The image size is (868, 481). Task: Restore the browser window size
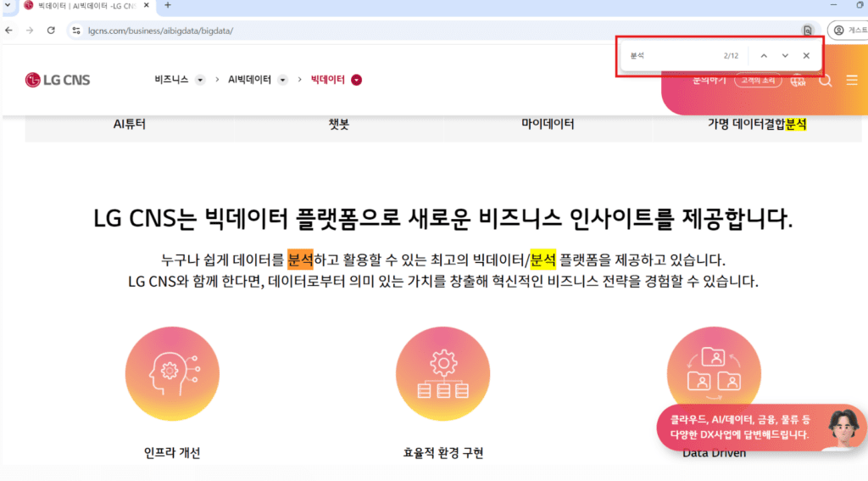click(x=860, y=5)
